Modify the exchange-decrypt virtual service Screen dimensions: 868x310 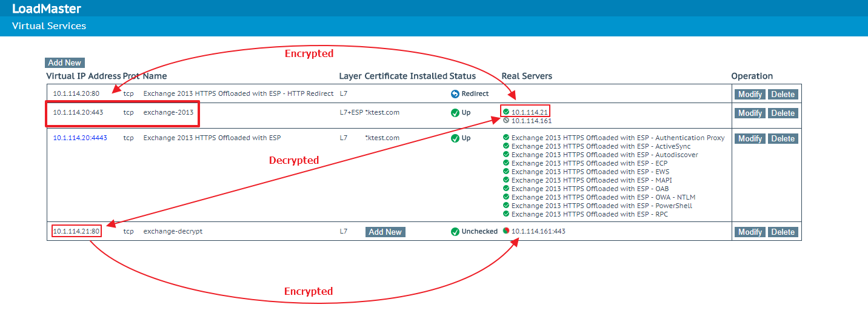pyautogui.click(x=750, y=232)
